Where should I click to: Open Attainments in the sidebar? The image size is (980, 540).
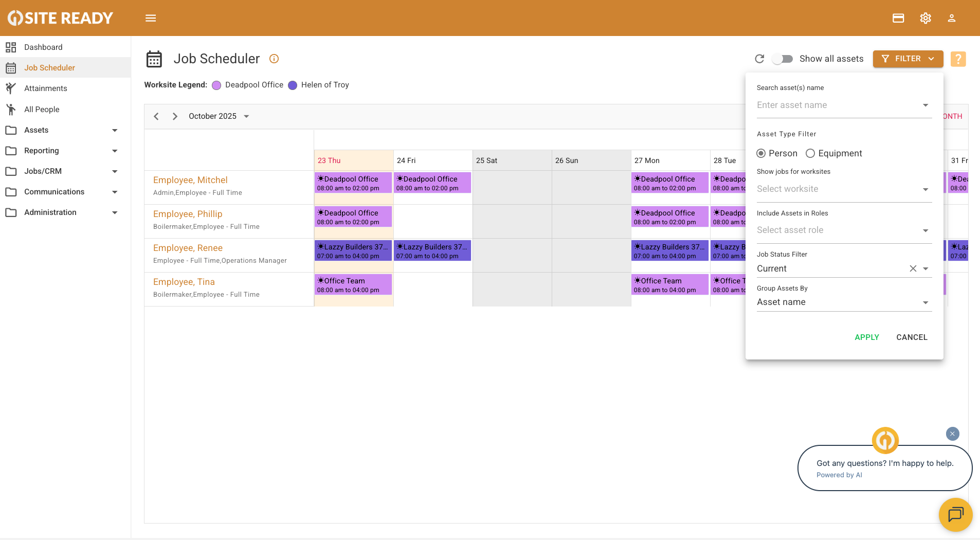(x=46, y=88)
